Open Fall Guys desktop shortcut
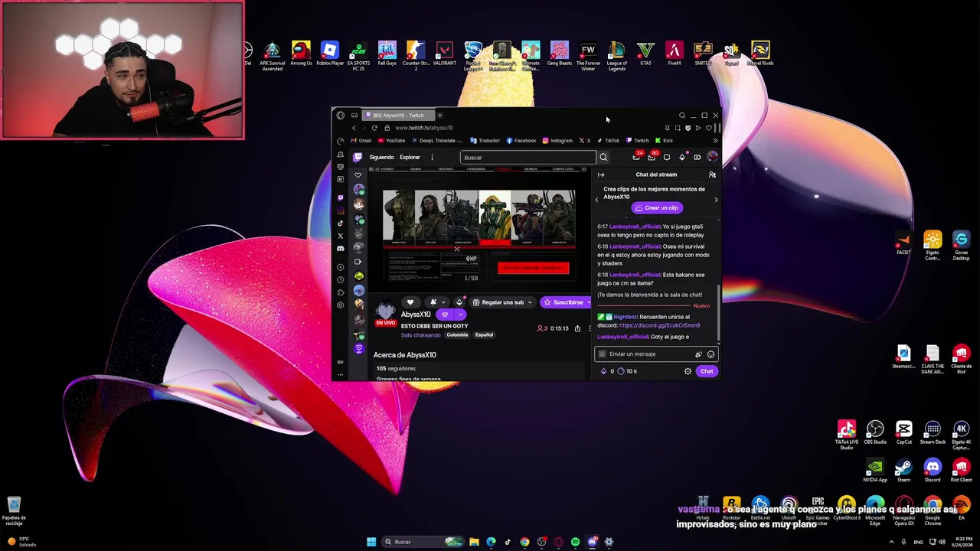Screen dimensions: 980x551 click(387, 54)
